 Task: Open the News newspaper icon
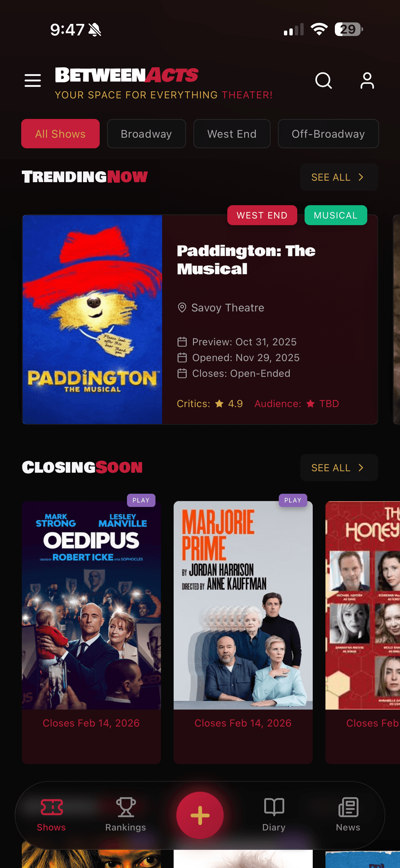click(348, 807)
